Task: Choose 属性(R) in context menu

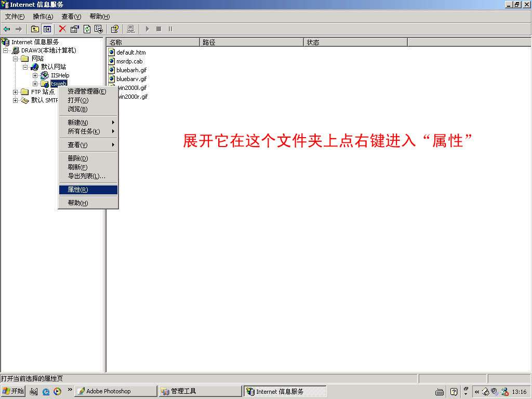Action: [88, 190]
